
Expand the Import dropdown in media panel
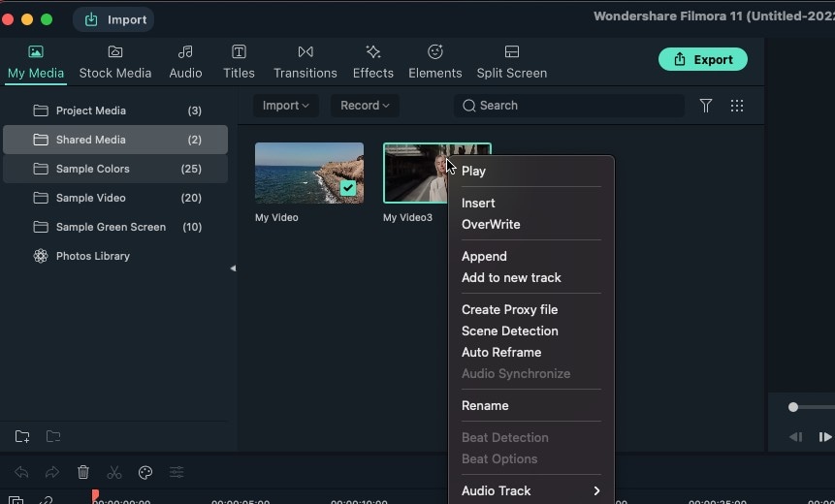pyautogui.click(x=286, y=106)
